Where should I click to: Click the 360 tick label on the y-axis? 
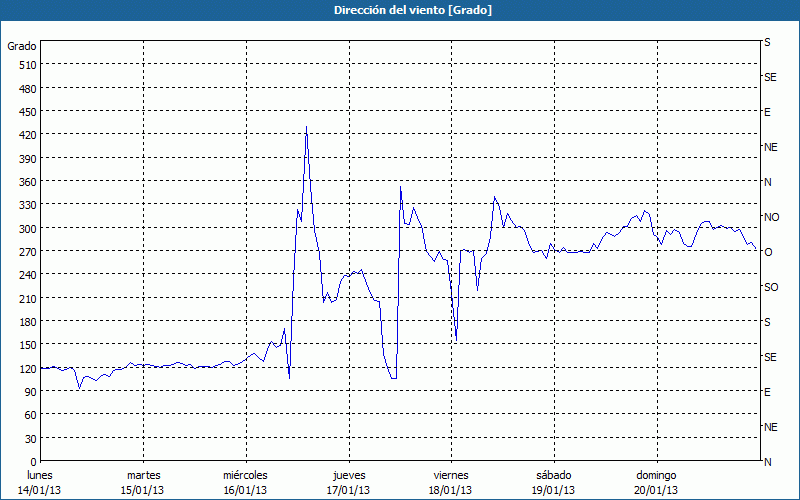coord(26,182)
